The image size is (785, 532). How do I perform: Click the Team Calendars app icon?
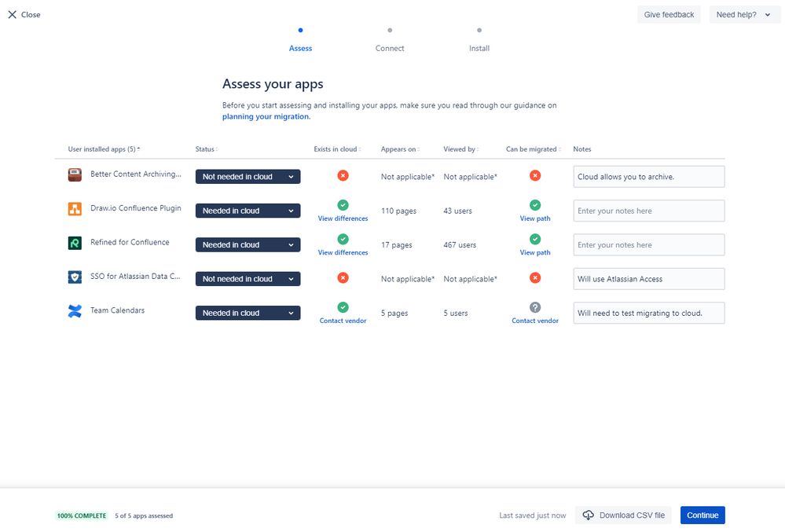75,311
